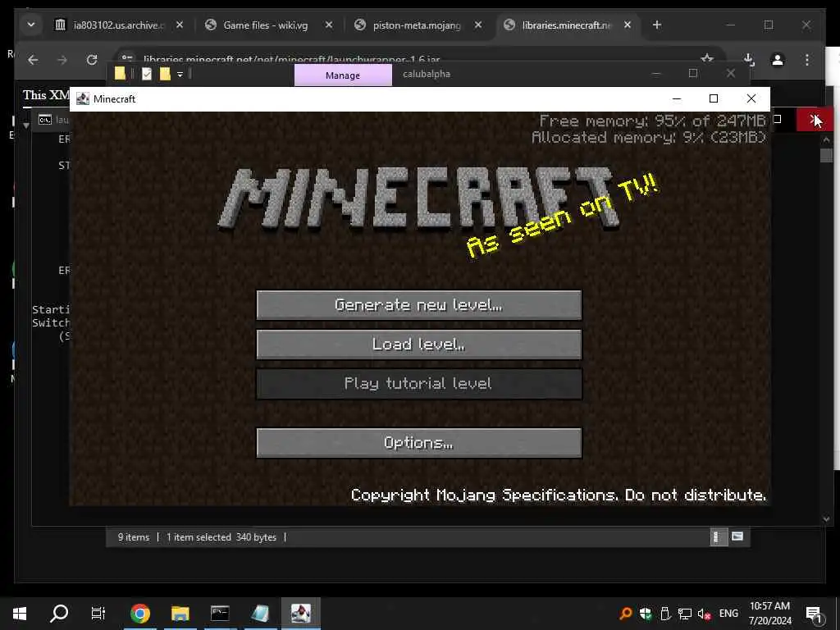Switch to Chrome from the taskbar
Viewport: 840px width, 630px height.
139,614
